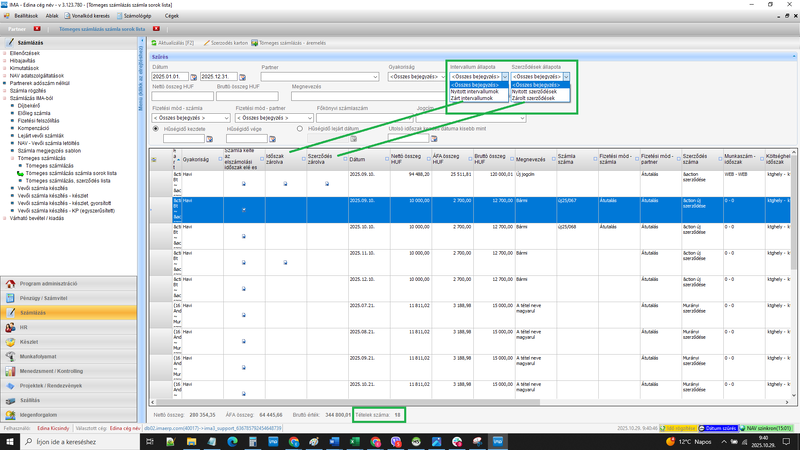Open the Cégek menu
Screen dimensions: 800x450
(172, 16)
